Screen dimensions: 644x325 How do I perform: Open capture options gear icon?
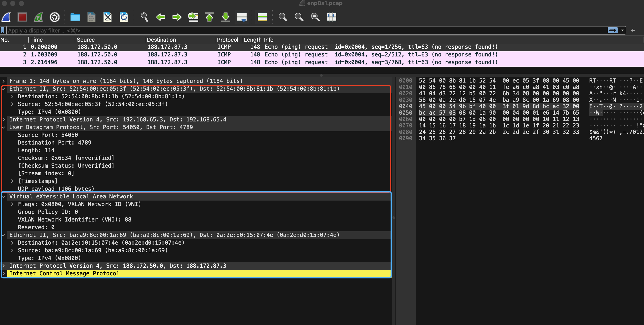(55, 17)
